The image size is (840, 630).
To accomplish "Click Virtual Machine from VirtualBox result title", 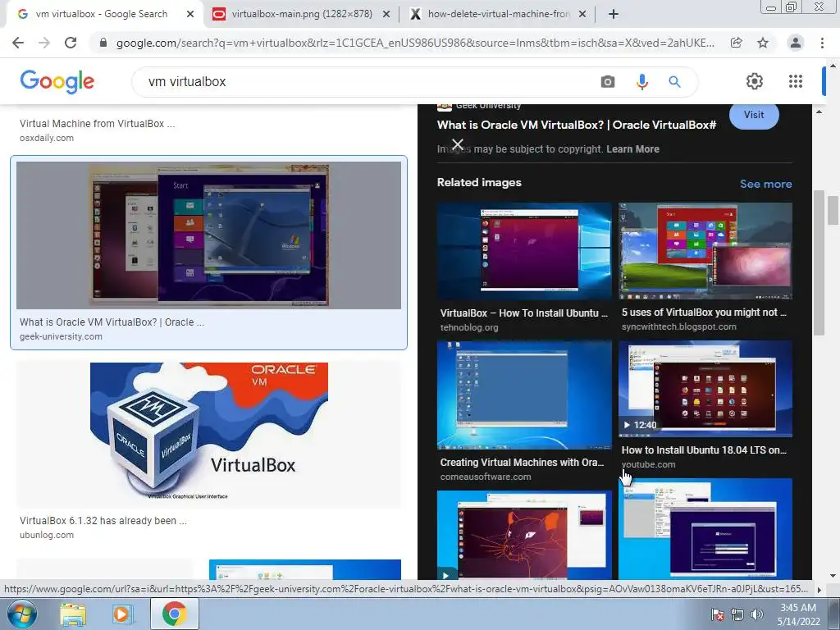I will click(97, 123).
